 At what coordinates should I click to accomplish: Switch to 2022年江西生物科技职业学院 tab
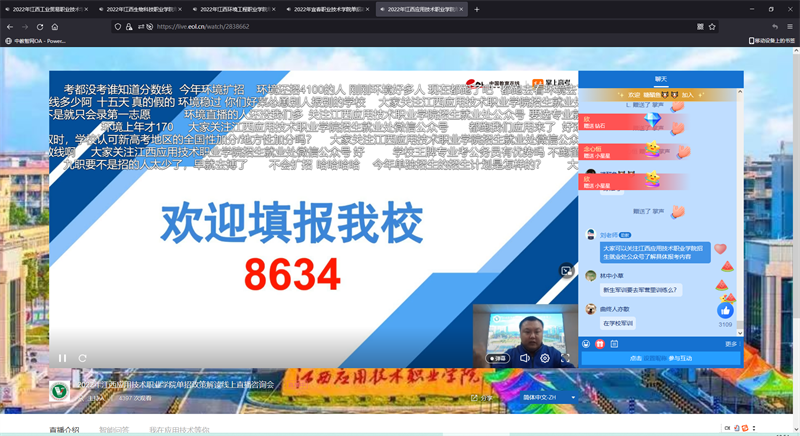138,9
